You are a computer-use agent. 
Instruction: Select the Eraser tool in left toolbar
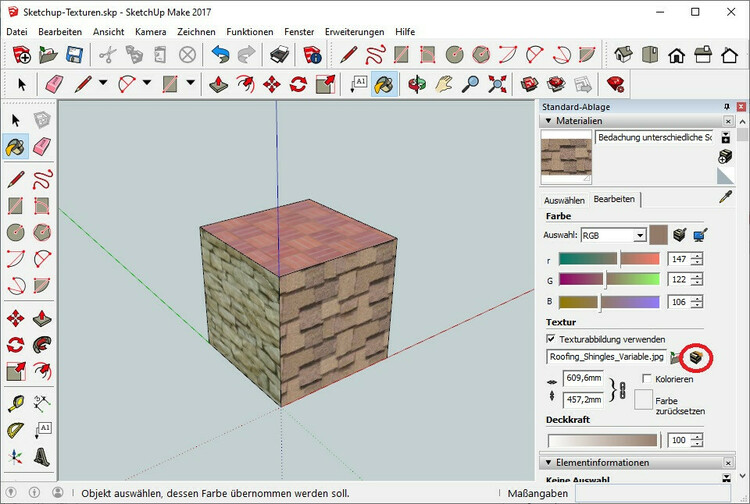41,147
